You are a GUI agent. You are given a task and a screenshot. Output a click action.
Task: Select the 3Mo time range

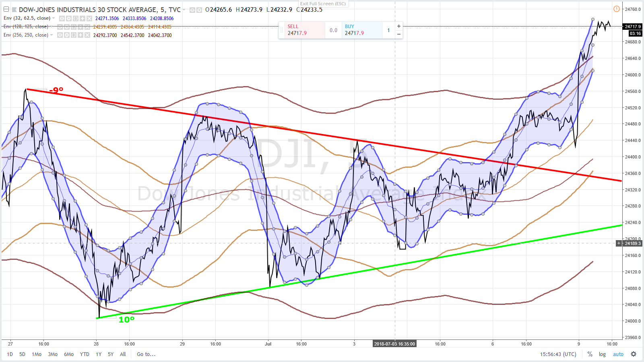[x=53, y=354]
